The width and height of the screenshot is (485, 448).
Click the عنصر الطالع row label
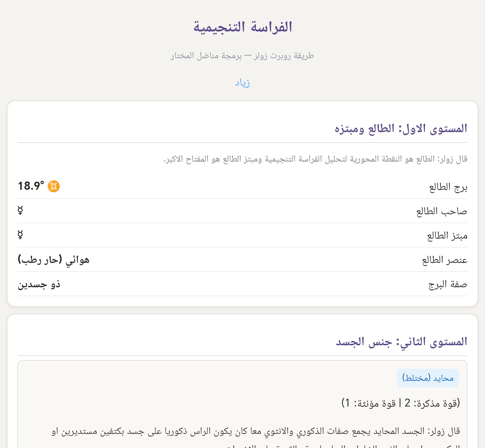[x=445, y=260]
